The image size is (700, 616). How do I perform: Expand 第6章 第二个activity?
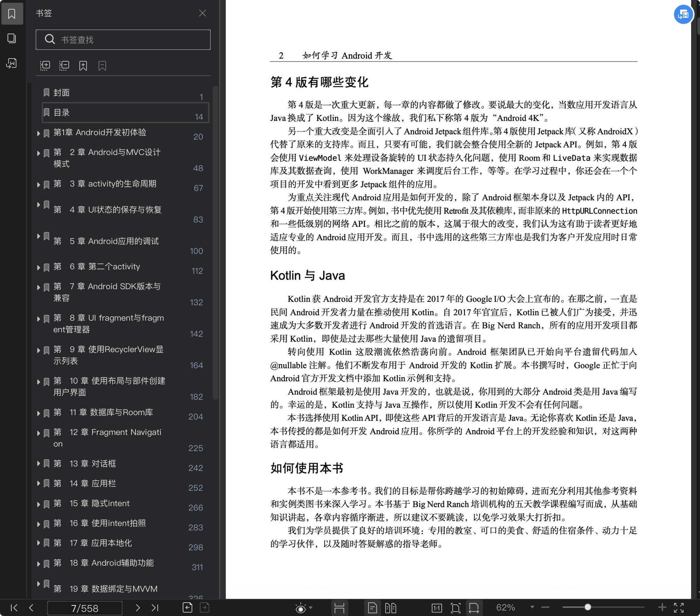coord(39,268)
